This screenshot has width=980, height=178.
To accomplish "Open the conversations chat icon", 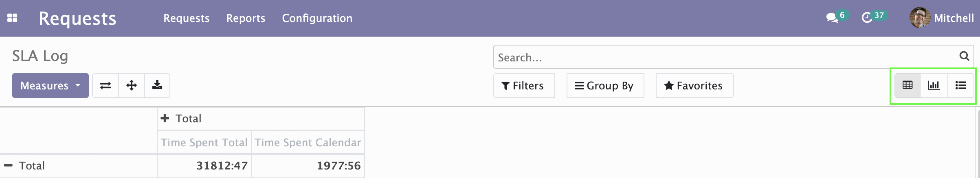I will pyautogui.click(x=832, y=18).
